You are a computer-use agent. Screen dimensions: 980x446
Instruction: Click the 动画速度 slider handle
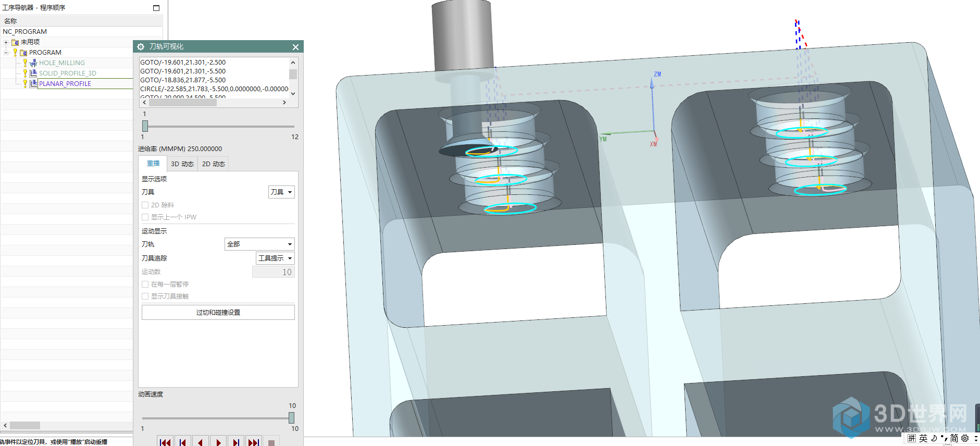coord(291,418)
